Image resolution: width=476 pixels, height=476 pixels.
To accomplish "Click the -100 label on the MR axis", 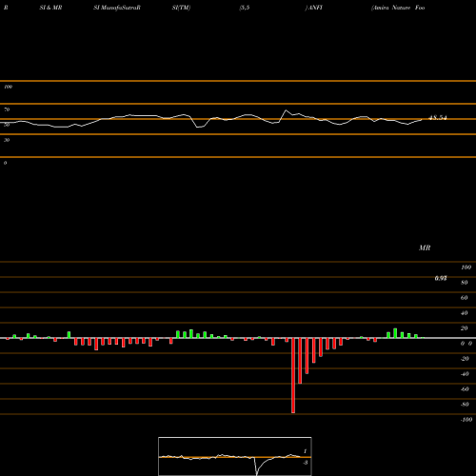I will click(x=466, y=420).
